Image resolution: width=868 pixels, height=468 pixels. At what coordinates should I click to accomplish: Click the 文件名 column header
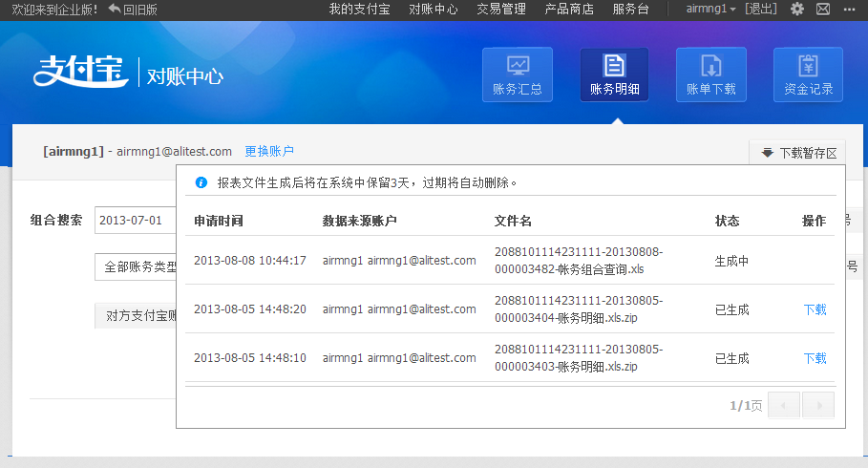pyautogui.click(x=513, y=221)
